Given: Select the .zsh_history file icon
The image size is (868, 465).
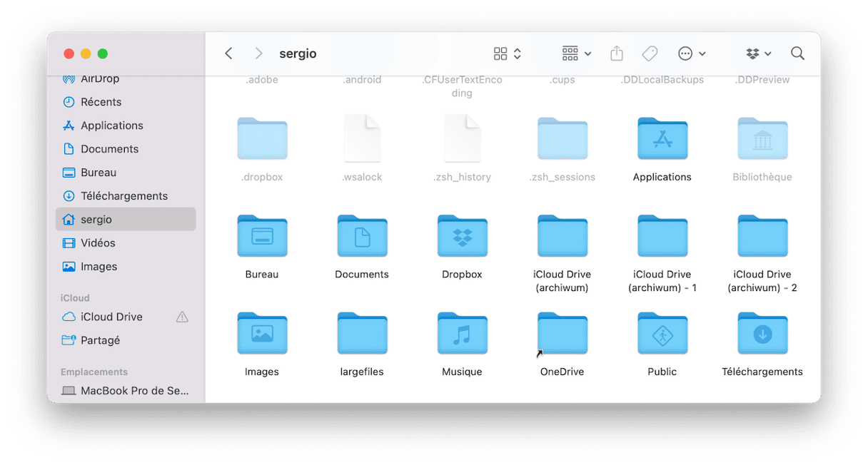Looking at the screenshot, I should [462, 139].
